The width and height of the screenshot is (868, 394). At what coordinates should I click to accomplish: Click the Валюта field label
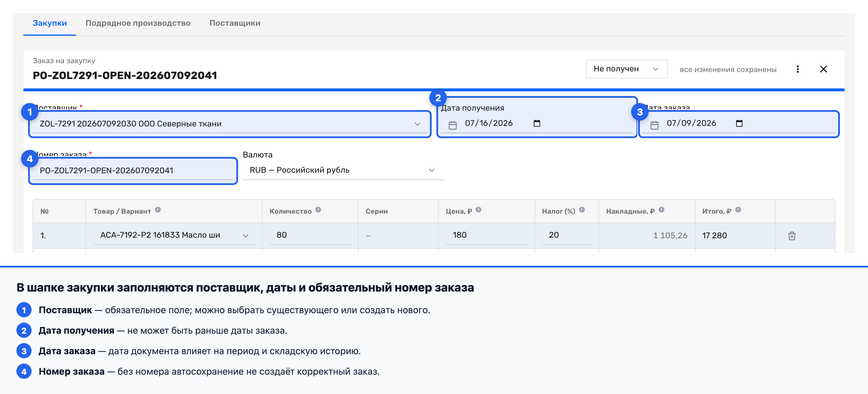257,155
